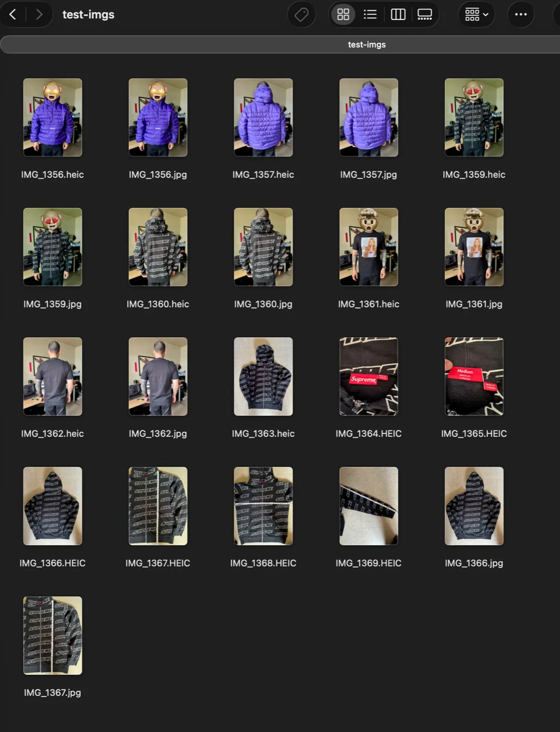Screen dimensions: 560x732
Task: Click the file name IMG_1368.HEIC
Action: coord(263,563)
